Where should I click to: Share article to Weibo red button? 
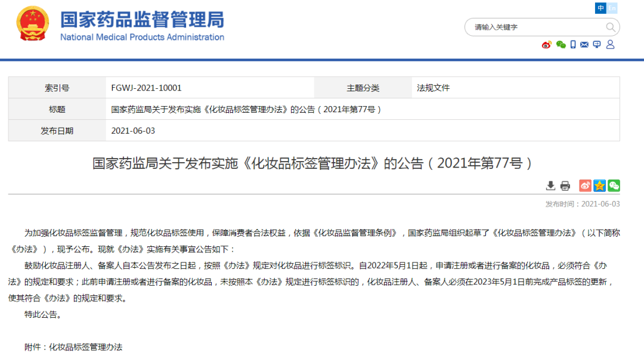point(585,185)
